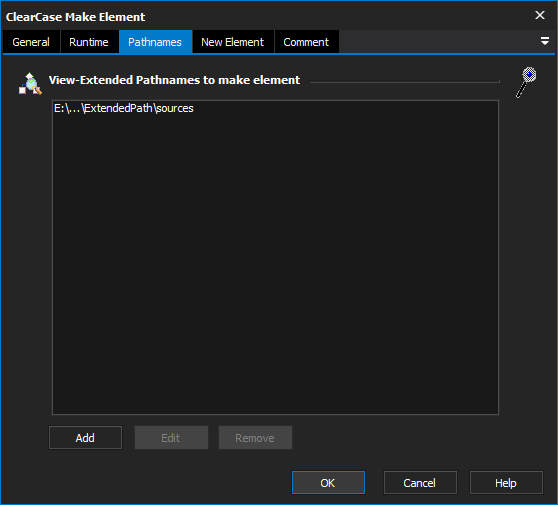
Task: Open the Comment tab
Action: [306, 42]
